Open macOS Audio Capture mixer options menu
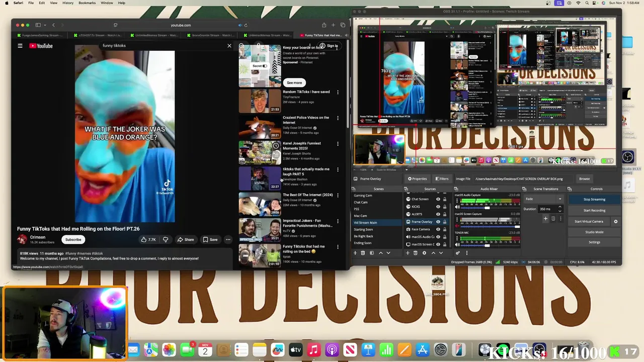 457,201
